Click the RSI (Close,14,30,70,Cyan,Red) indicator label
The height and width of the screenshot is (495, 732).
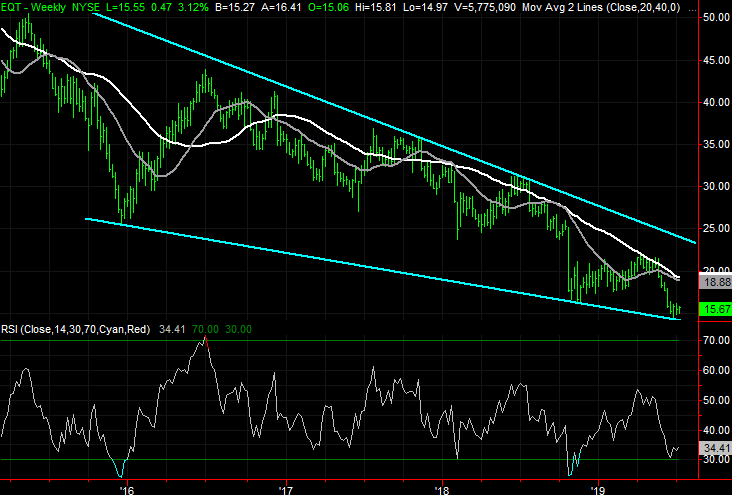[x=76, y=329]
